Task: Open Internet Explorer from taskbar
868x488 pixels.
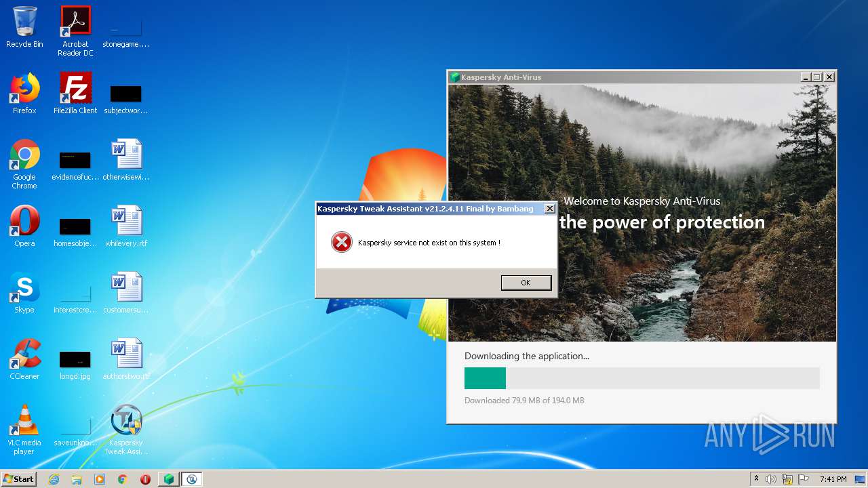Action: tap(54, 479)
